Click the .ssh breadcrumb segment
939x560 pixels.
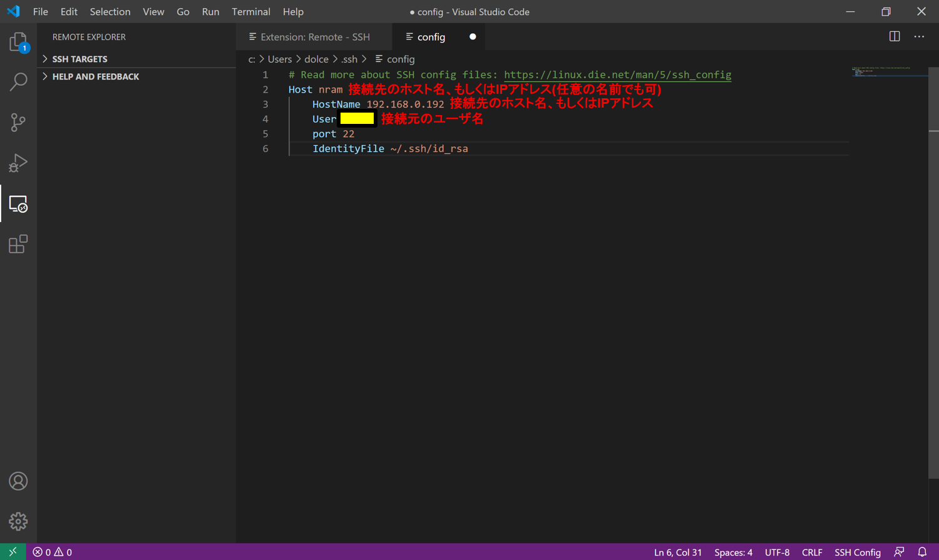click(x=349, y=59)
